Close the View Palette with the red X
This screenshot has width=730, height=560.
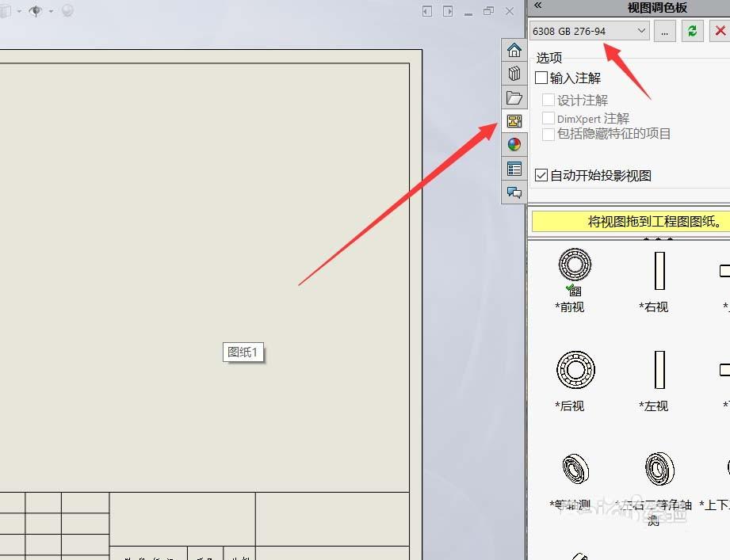pyautogui.click(x=720, y=30)
